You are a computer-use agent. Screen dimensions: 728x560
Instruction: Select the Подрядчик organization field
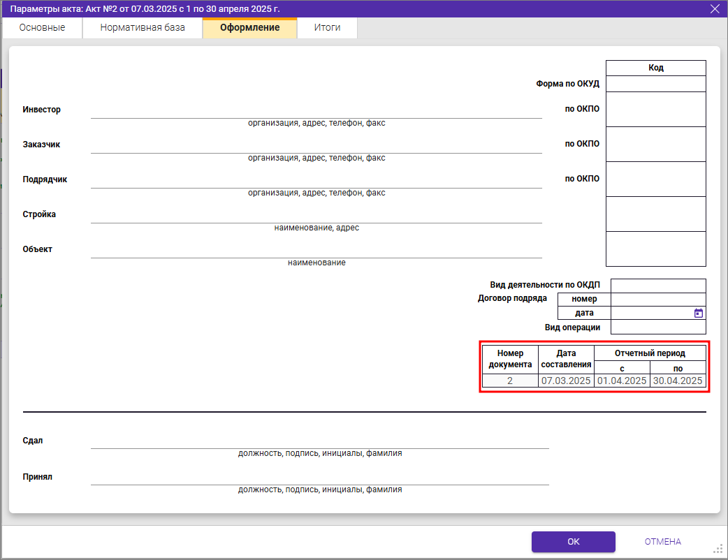point(316,181)
